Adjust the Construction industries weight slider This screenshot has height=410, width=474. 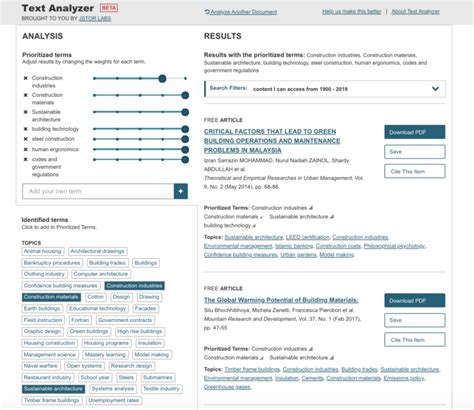162,79
